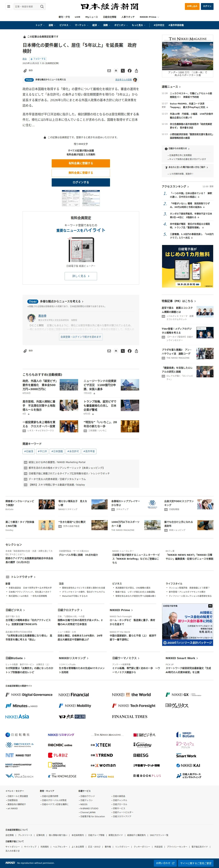Click the 日経転職版 logo
219x868 pixels.
(x=18, y=735)
